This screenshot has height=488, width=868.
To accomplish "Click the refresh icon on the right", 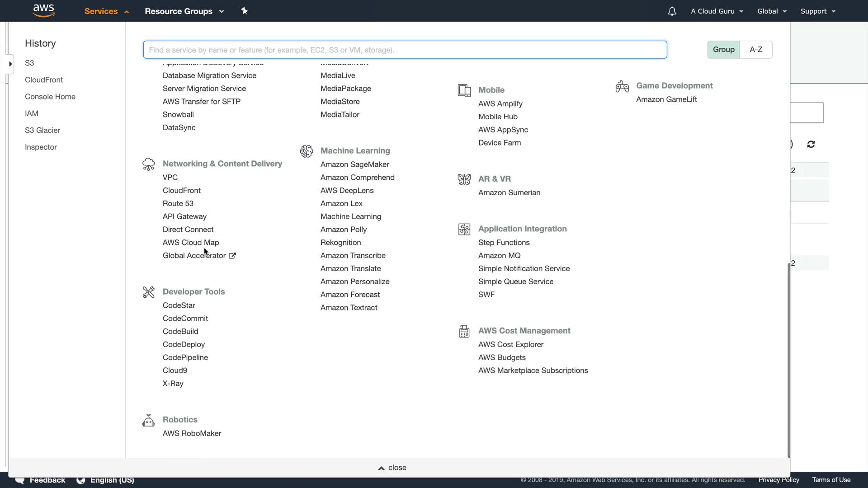I will 811,144.
